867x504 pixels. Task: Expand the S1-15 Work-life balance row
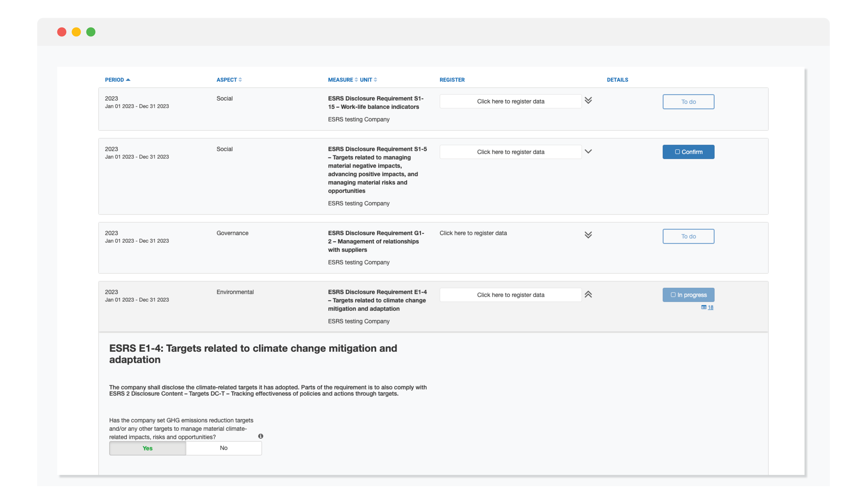click(x=588, y=100)
